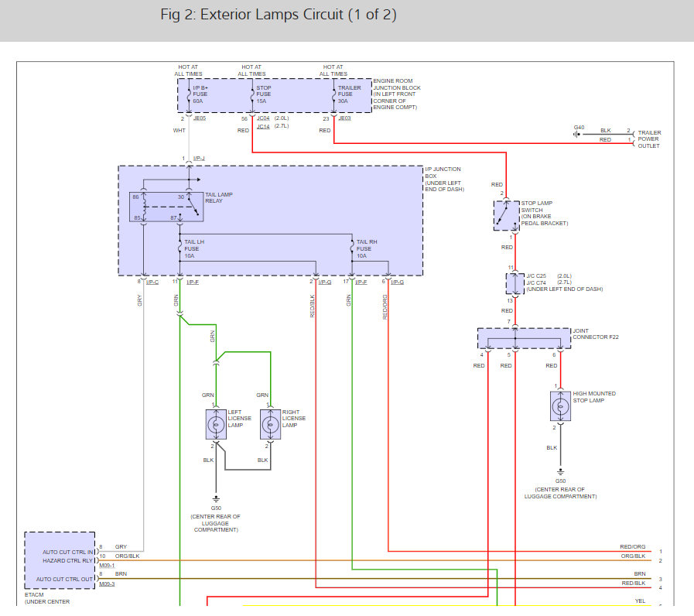This screenshot has width=694, height=616.
Task: Open the I/P-C connector link at pin 8
Action: [152, 282]
